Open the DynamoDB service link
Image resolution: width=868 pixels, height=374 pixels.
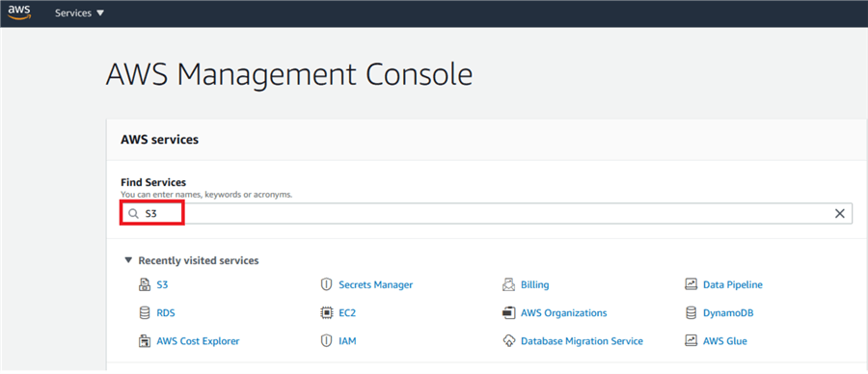[x=728, y=313]
